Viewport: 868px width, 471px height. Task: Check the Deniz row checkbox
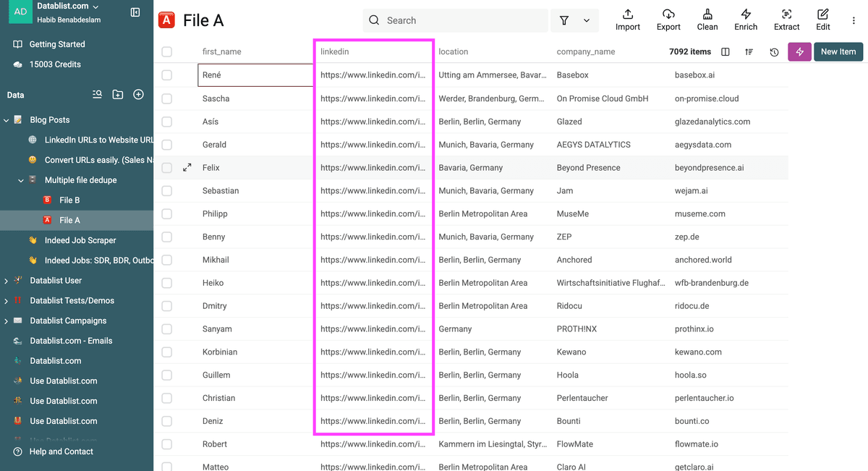click(x=167, y=421)
